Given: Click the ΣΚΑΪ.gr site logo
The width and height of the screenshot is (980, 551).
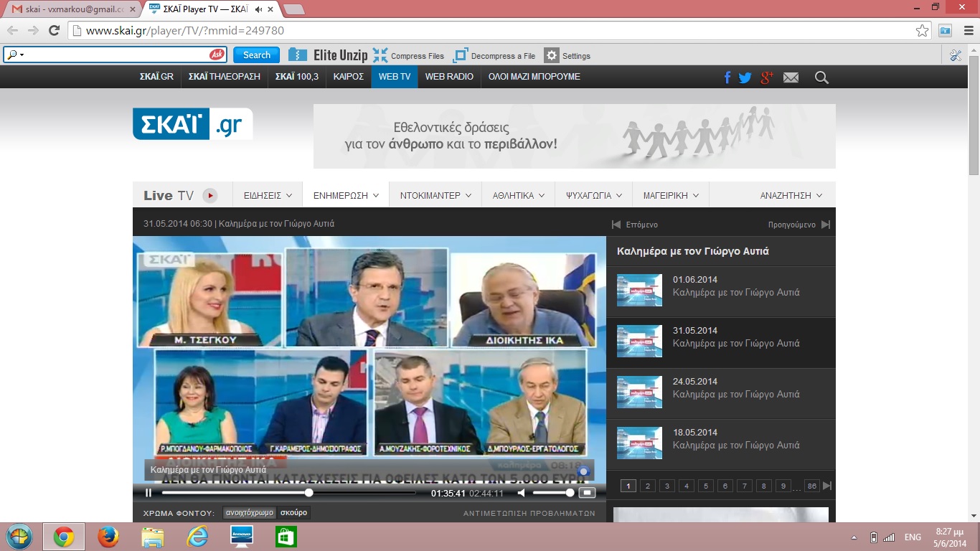Looking at the screenshot, I should 192,123.
